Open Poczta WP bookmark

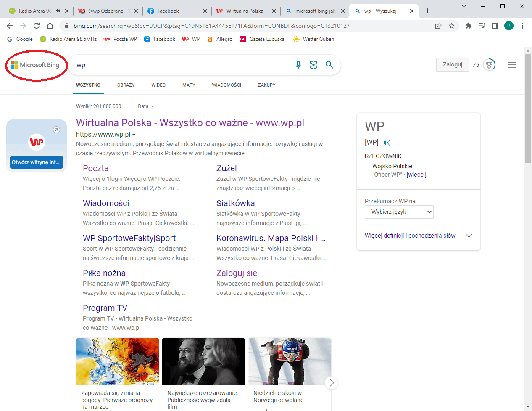click(120, 39)
